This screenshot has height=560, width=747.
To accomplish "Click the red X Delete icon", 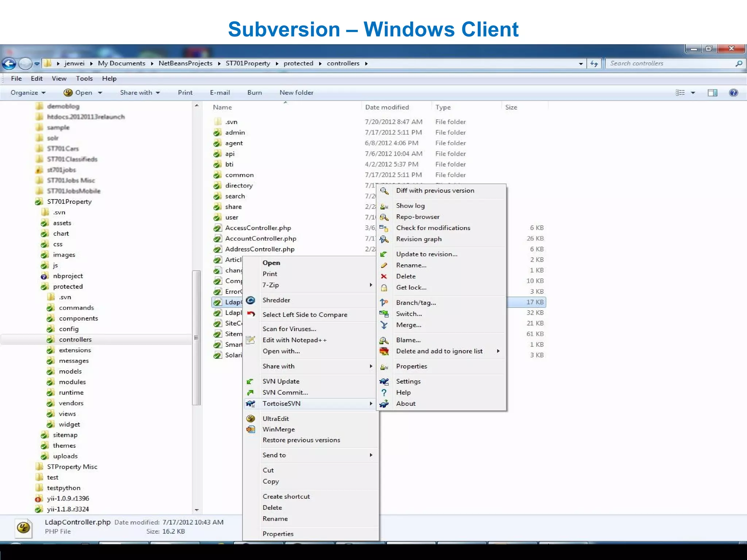I will point(384,277).
